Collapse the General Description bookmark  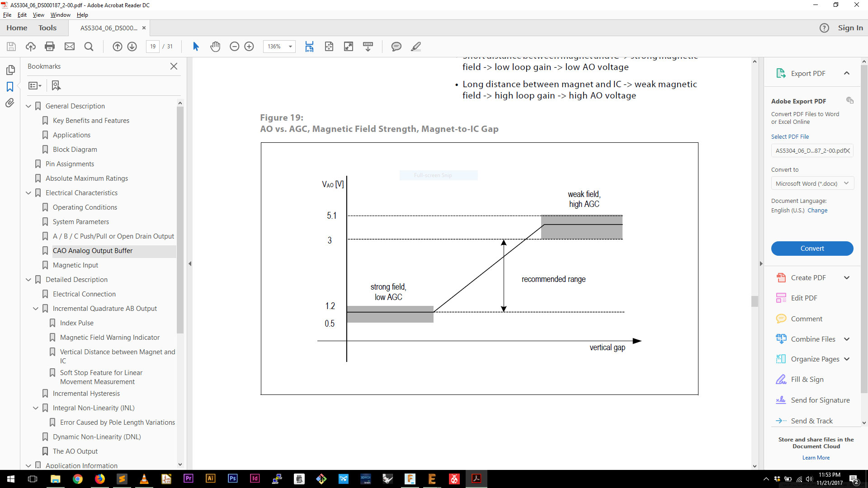pyautogui.click(x=28, y=106)
